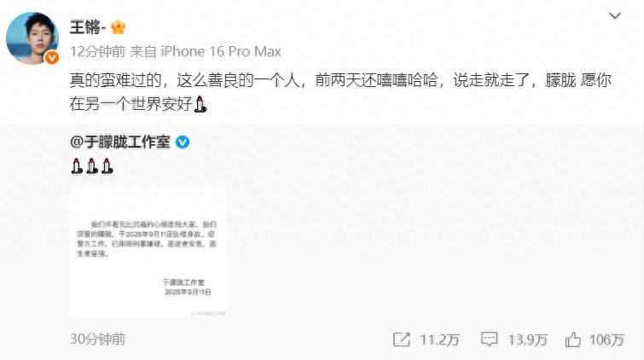Viewport: 644px width, 360px height.
Task: Click the candle emoji in the post text
Action: [200, 104]
